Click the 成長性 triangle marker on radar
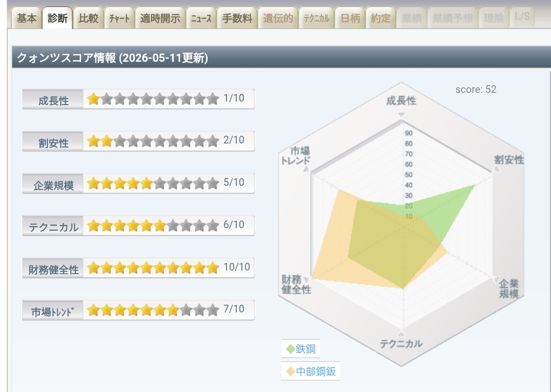551x392 pixels. pyautogui.click(x=401, y=115)
